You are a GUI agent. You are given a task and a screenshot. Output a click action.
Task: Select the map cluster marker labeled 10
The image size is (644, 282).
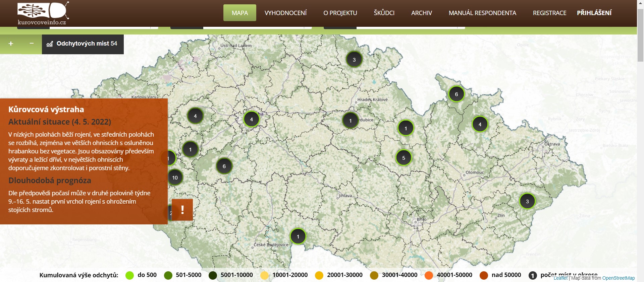[x=175, y=178]
